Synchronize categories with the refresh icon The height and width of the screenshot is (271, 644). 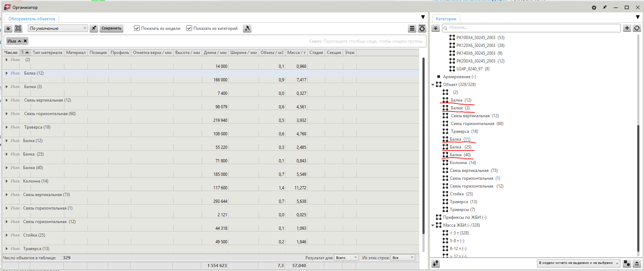[637, 28]
